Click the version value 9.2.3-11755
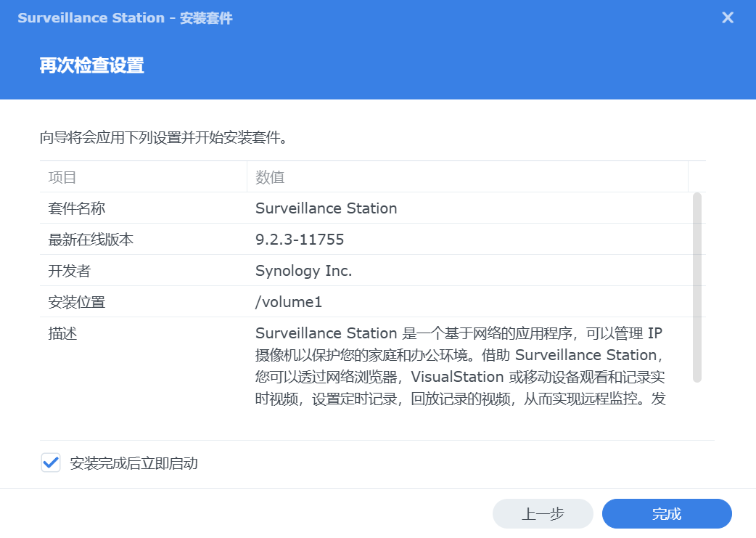Screen dimensions: 756x538 point(300,240)
